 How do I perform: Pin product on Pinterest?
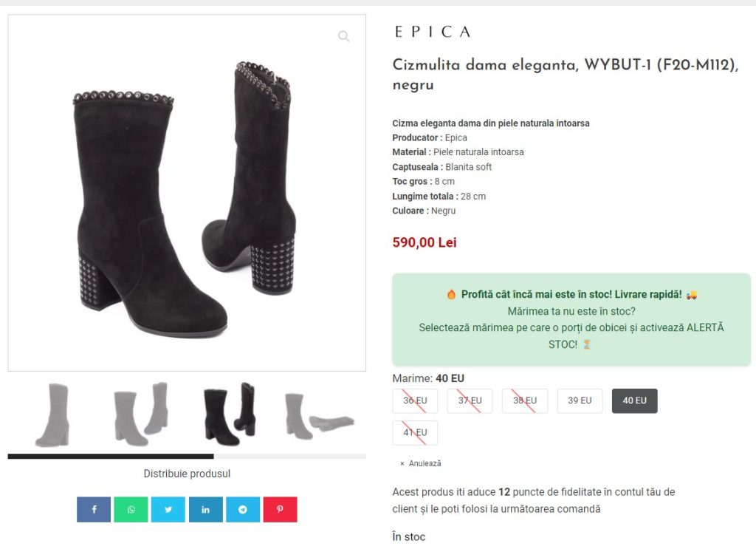tap(280, 509)
